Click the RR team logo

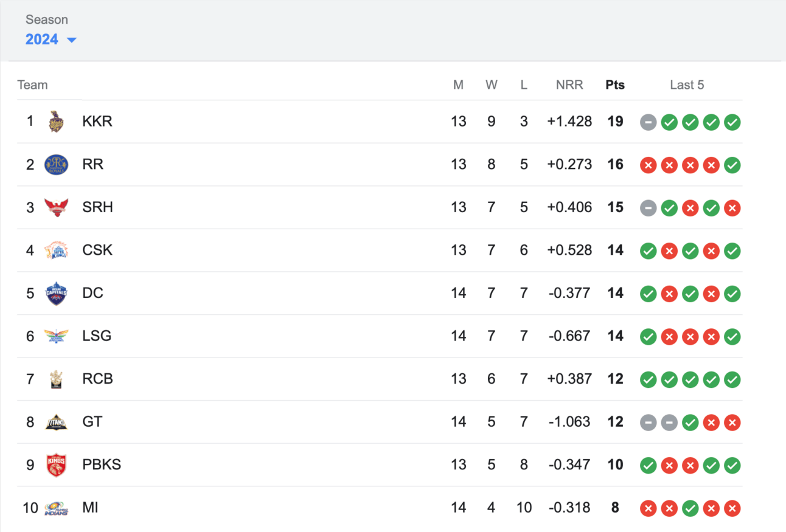click(57, 165)
